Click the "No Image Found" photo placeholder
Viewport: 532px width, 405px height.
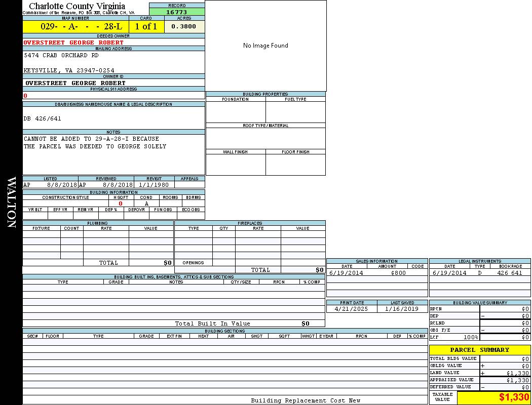tap(265, 46)
